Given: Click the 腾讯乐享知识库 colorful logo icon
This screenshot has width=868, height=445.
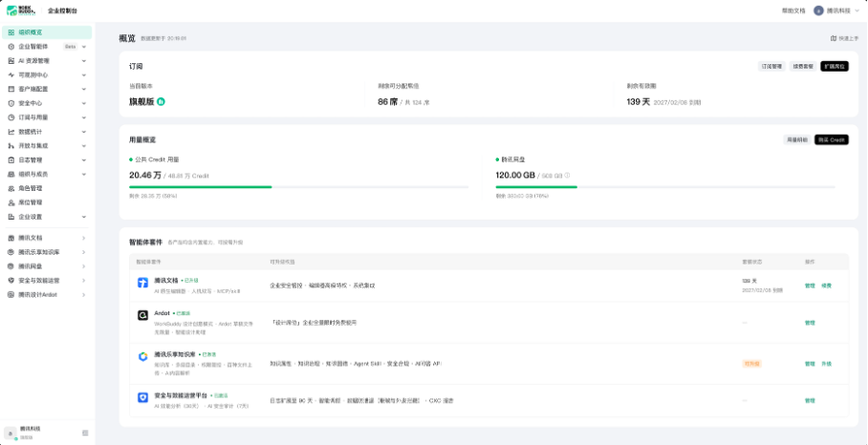Looking at the screenshot, I should tap(142, 356).
